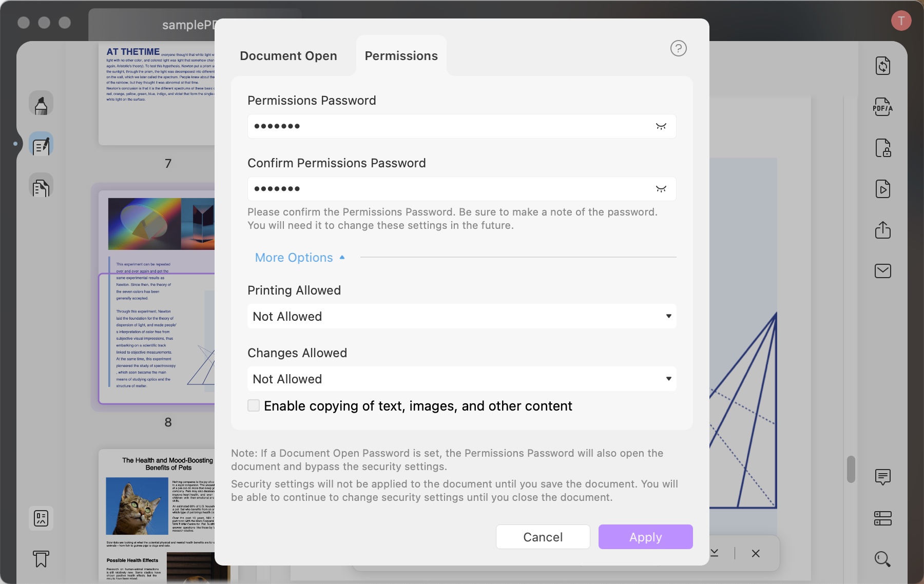The image size is (924, 584).
Task: Open the page organize panel in left sidebar
Action: (41, 186)
